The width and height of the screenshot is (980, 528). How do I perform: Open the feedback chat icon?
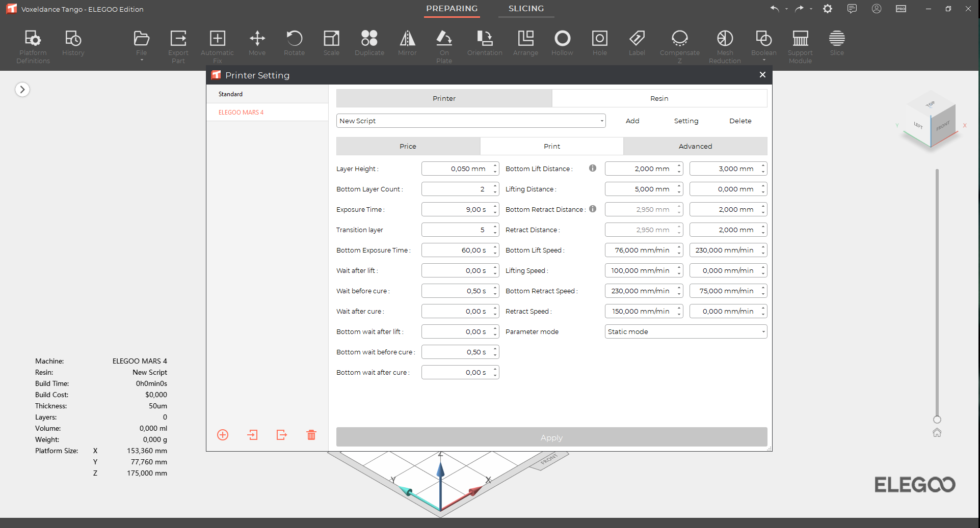click(852, 9)
